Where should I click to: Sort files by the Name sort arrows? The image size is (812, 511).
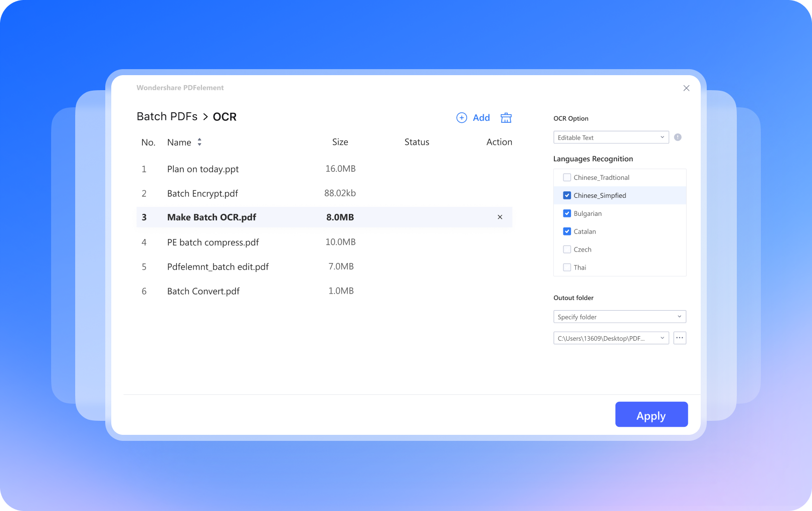(199, 142)
